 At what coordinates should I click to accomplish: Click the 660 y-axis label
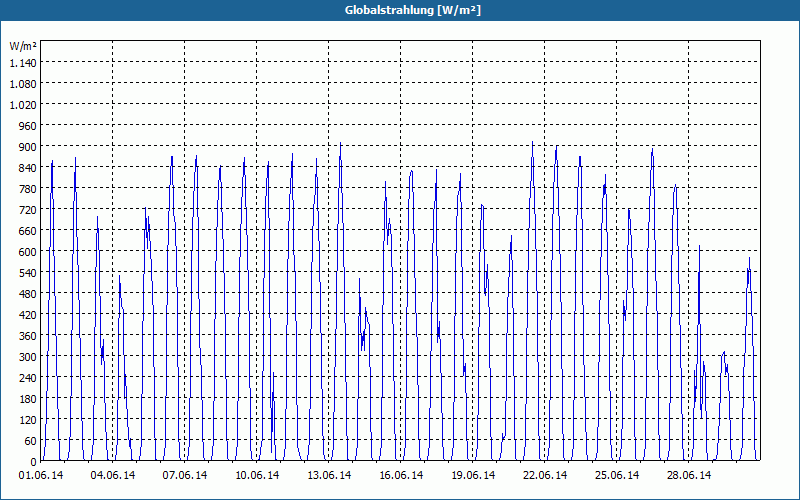(28, 231)
